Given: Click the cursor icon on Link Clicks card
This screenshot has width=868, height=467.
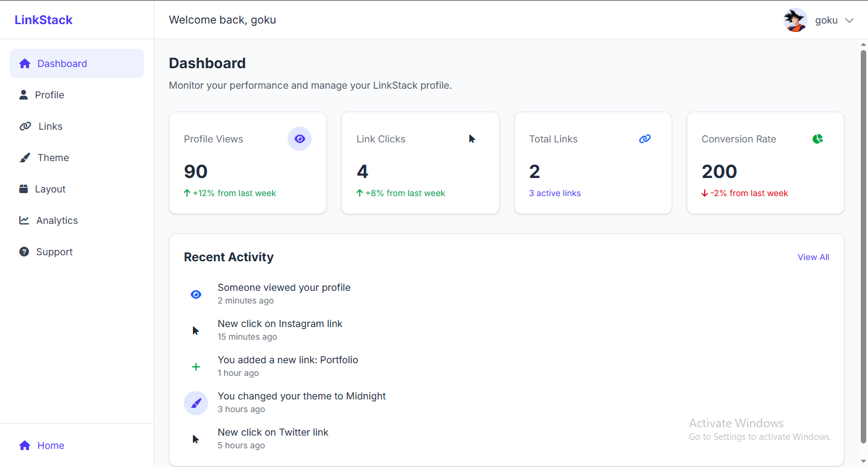Looking at the screenshot, I should [x=472, y=139].
